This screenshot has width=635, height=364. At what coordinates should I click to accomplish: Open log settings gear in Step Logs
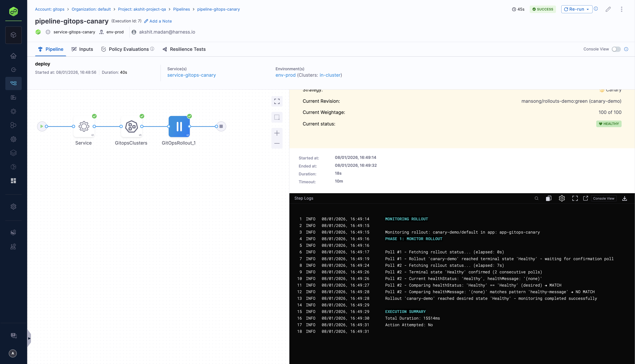[x=562, y=198]
